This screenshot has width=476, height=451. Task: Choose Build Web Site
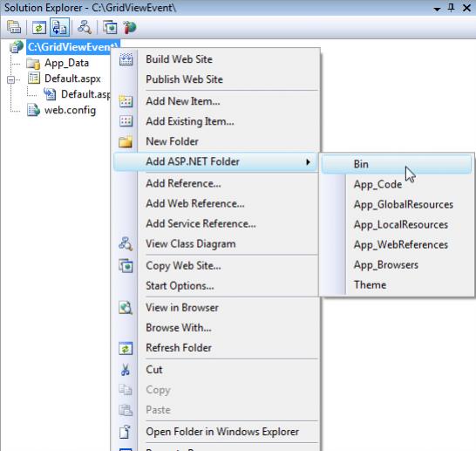click(179, 59)
